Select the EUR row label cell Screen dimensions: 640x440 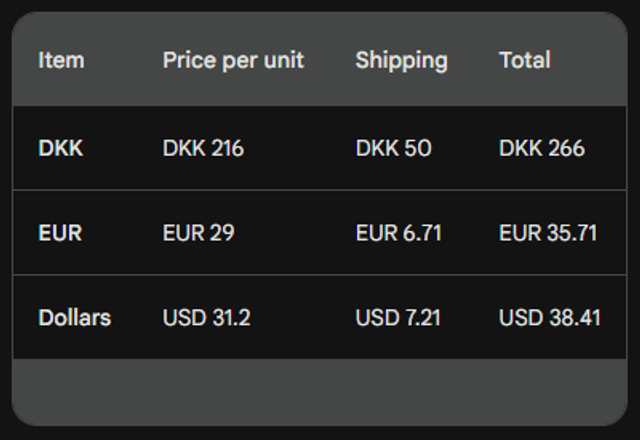[60, 233]
